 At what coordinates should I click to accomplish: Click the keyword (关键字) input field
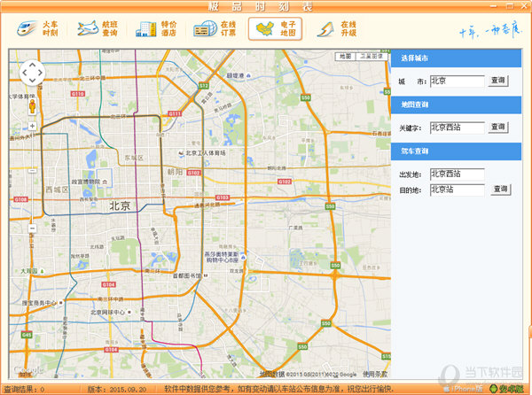tap(457, 128)
